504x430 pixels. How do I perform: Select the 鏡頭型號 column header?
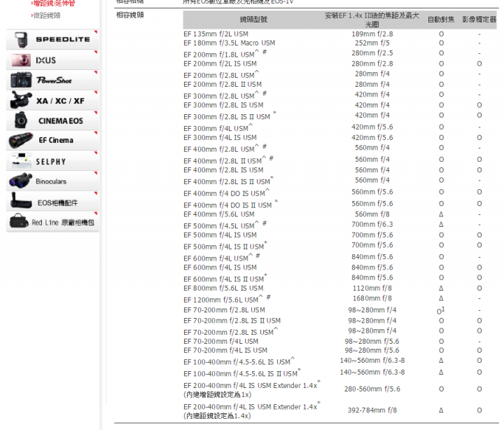tap(253, 20)
